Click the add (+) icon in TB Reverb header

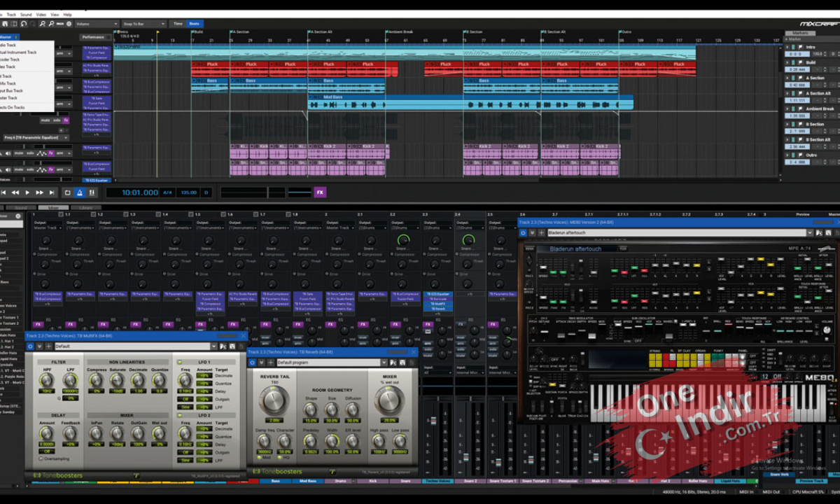(x=270, y=363)
